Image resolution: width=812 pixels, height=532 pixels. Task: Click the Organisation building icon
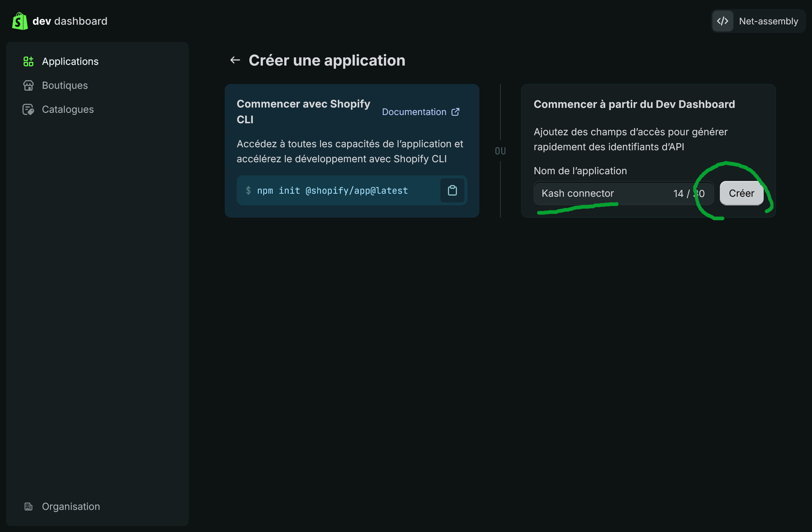click(x=28, y=507)
